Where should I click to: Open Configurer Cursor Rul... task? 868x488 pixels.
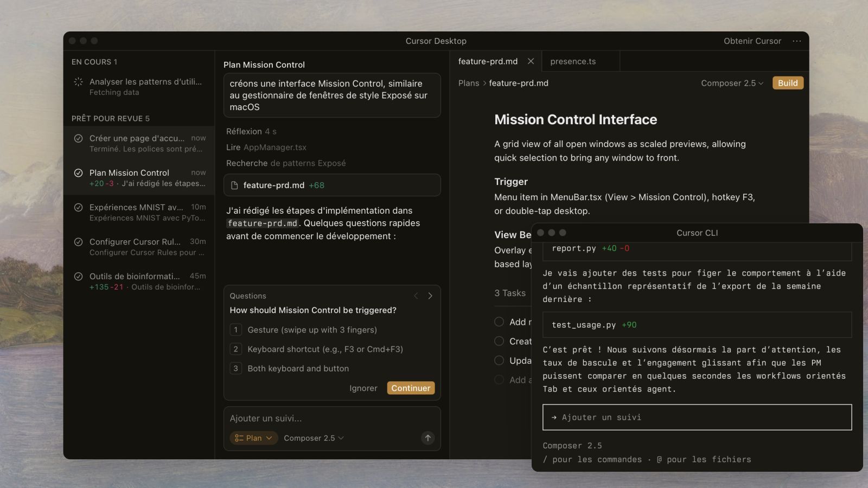tap(139, 247)
